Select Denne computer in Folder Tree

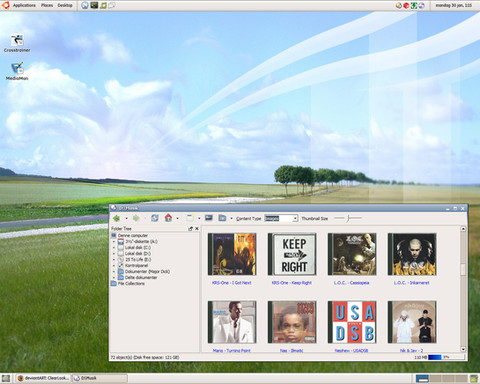point(133,235)
